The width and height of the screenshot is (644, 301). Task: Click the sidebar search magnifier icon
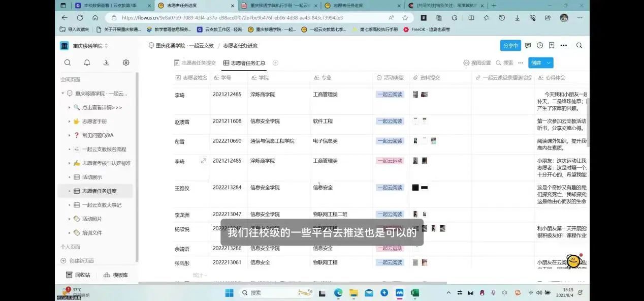point(68,63)
